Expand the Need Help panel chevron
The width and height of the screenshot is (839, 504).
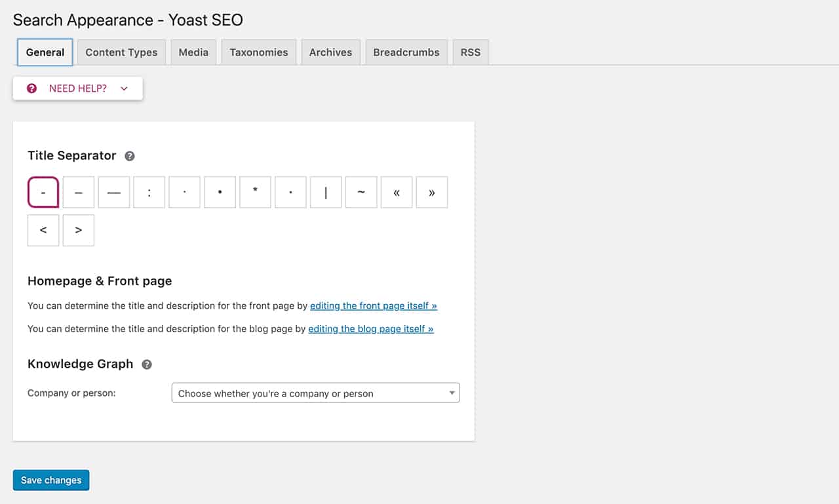pos(124,88)
